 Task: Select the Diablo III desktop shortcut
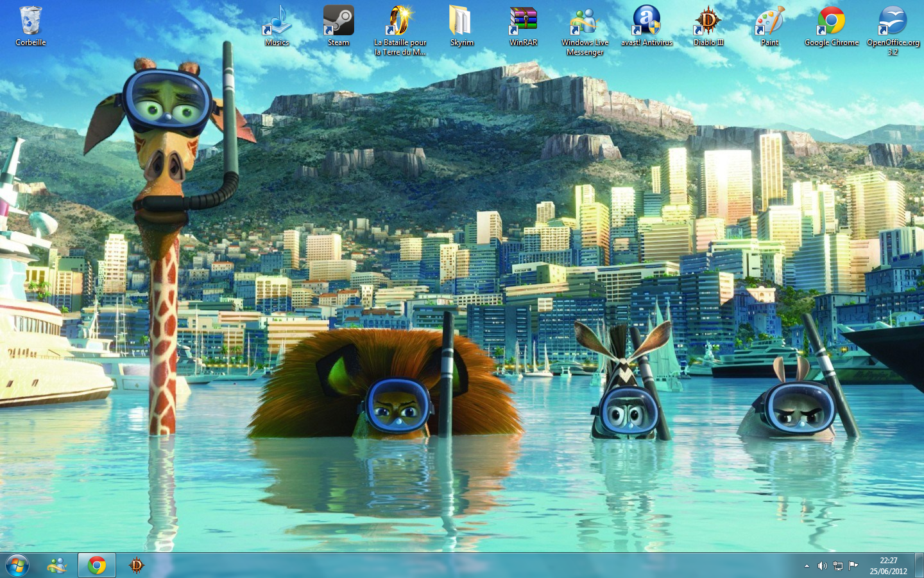tap(708, 26)
